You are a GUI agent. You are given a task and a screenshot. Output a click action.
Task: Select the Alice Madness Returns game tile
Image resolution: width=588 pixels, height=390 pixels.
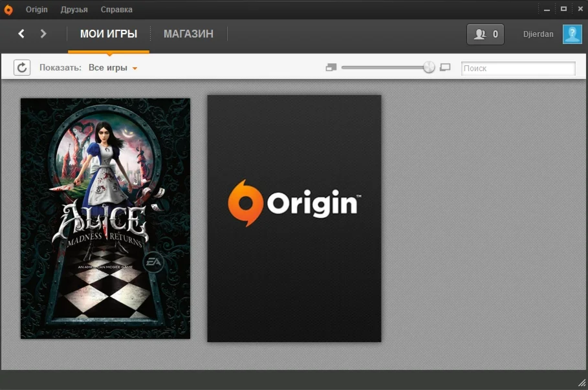click(105, 217)
